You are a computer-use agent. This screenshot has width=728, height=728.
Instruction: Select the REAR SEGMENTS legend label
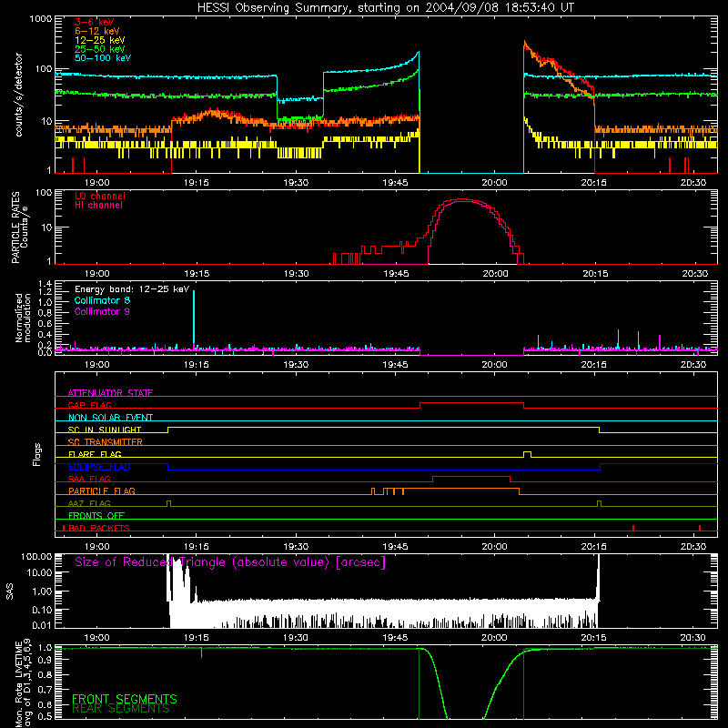121,709
